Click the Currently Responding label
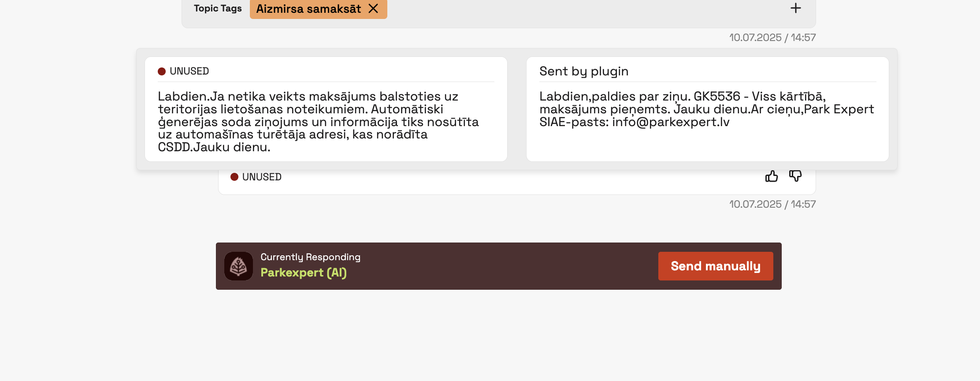The width and height of the screenshot is (980, 381). [x=310, y=257]
